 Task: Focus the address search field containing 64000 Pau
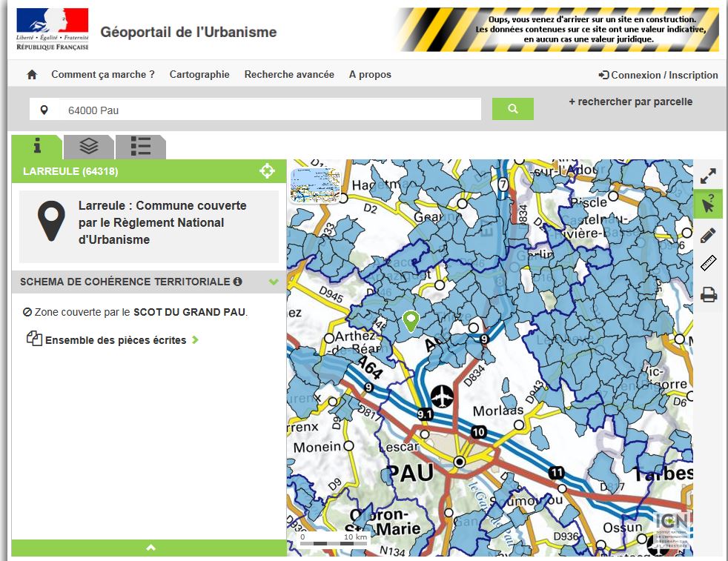(x=270, y=110)
